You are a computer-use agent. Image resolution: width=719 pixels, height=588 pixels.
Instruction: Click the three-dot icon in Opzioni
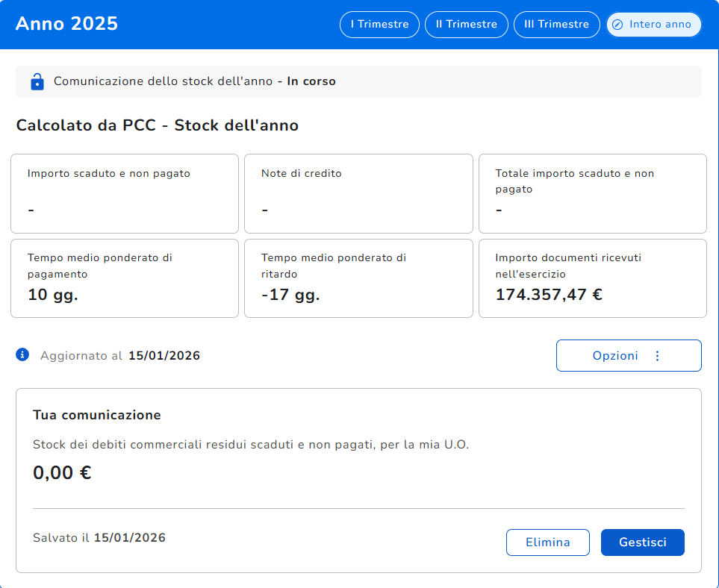tap(657, 356)
